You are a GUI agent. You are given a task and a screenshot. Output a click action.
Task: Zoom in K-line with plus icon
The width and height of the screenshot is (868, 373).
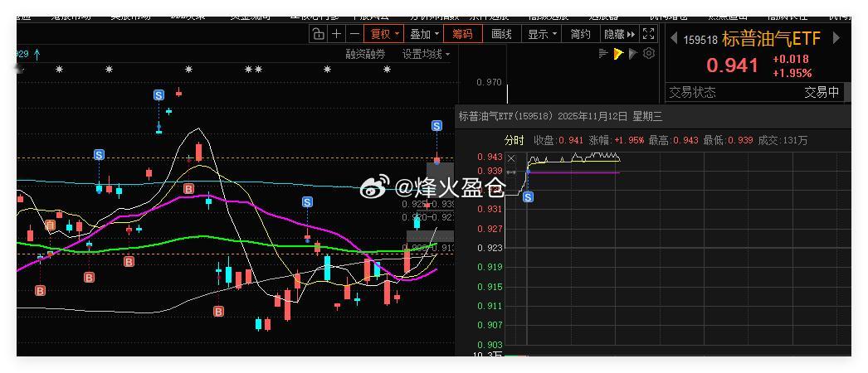[336, 34]
